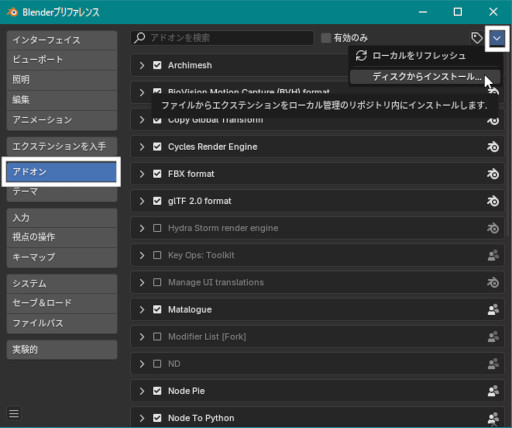This screenshot has height=428, width=512.
Task: Open the 入力 preferences tab
Action: 62,218
